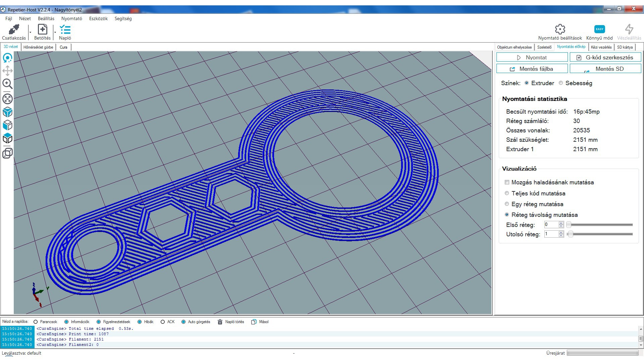Open Nyomtató beállítások gear icon
Screen dimensions: 644x362
tap(560, 29)
